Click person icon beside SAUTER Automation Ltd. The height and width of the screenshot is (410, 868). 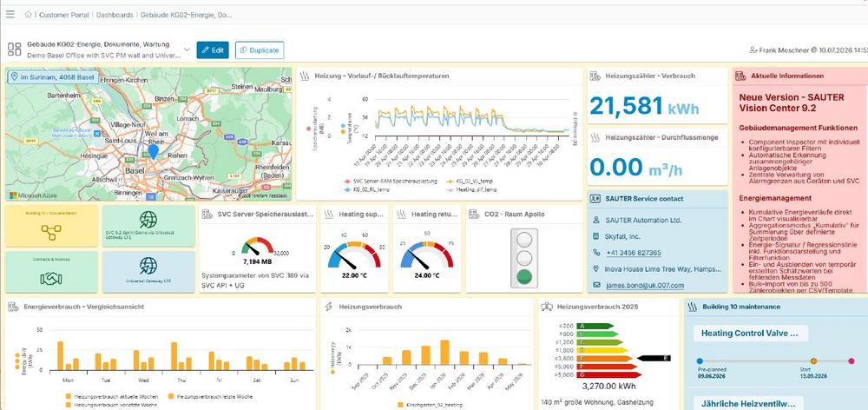[596, 220]
